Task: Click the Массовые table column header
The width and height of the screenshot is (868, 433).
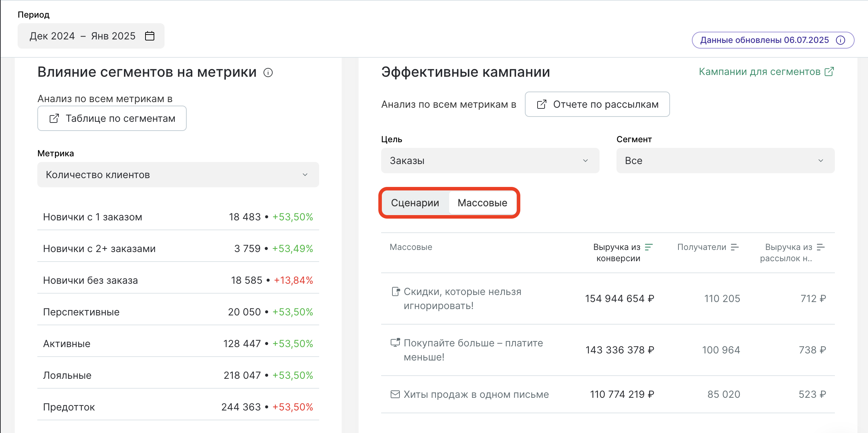Action: pos(411,247)
